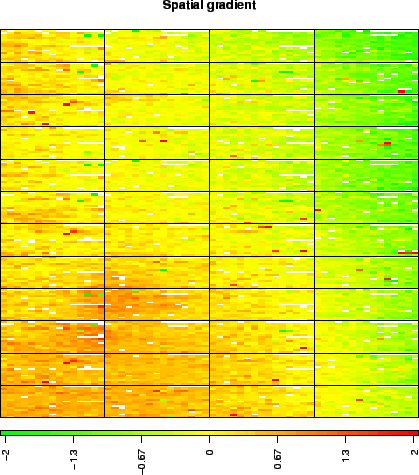Image resolution: width=419 pixels, height=475 pixels.
Task: Click the bottom panel in the second column
Action: pyautogui.click(x=157, y=401)
